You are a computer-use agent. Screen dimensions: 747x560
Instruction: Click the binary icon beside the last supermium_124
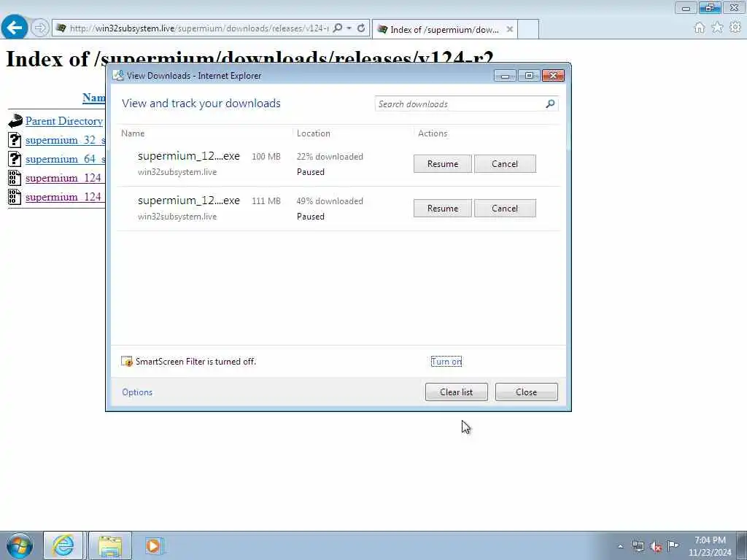(15, 197)
